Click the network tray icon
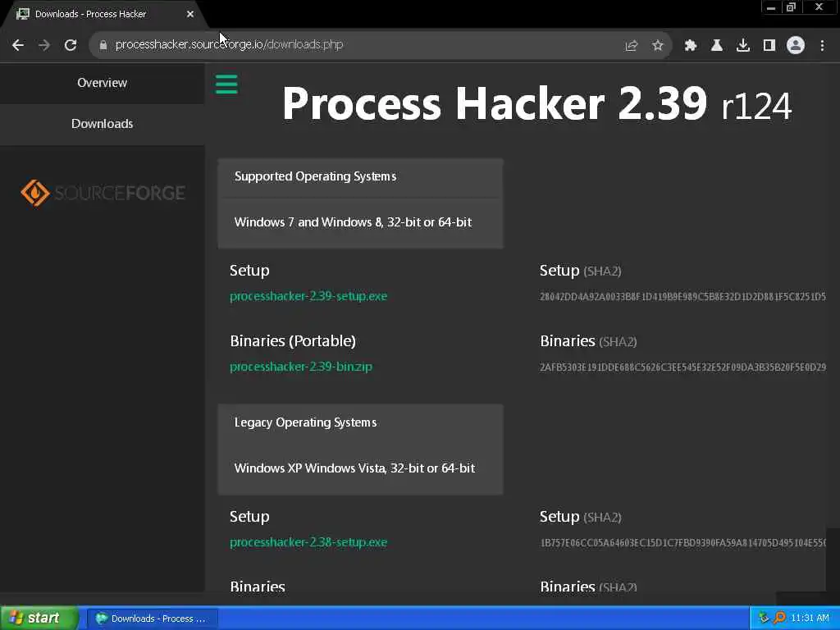 764,618
